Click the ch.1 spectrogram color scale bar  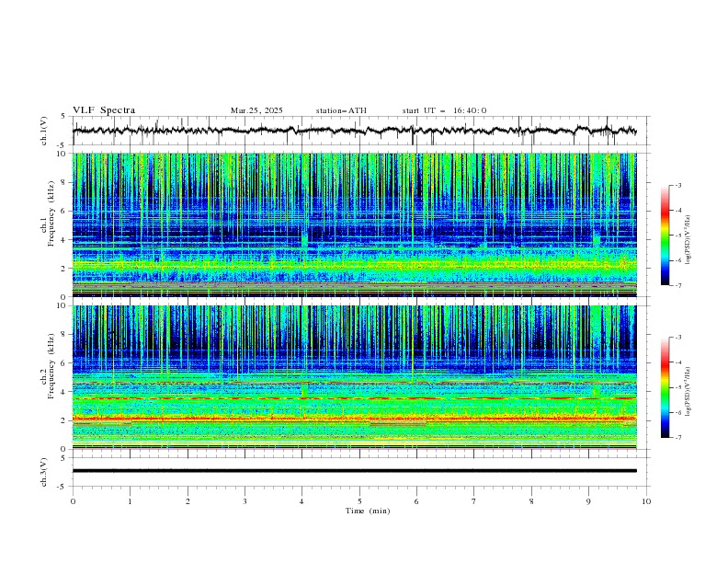[x=665, y=236]
